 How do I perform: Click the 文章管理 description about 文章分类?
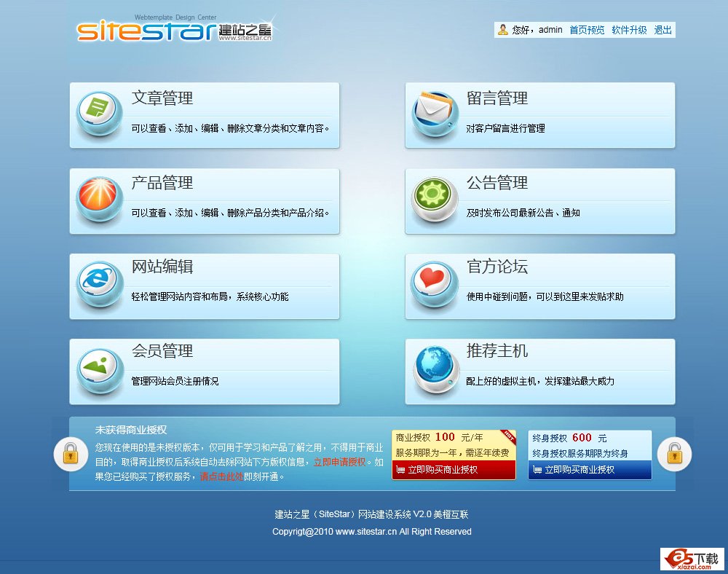230,128
